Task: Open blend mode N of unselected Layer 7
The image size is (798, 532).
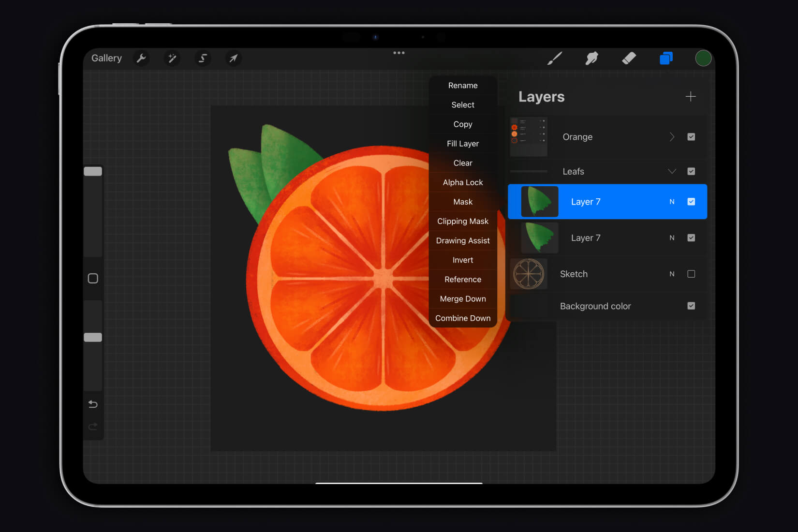Action: tap(672, 237)
